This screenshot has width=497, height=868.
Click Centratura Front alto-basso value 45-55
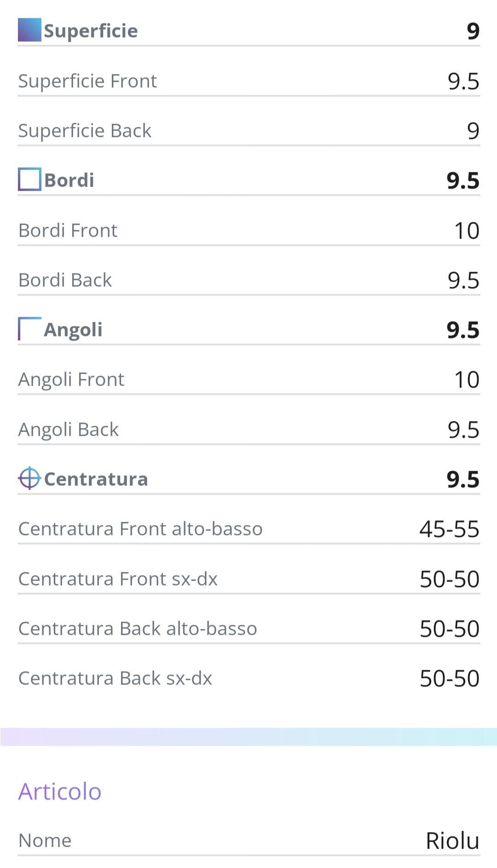point(450,529)
